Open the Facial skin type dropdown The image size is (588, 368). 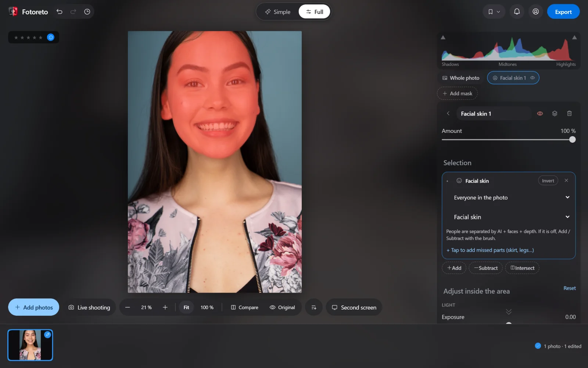[511, 217]
